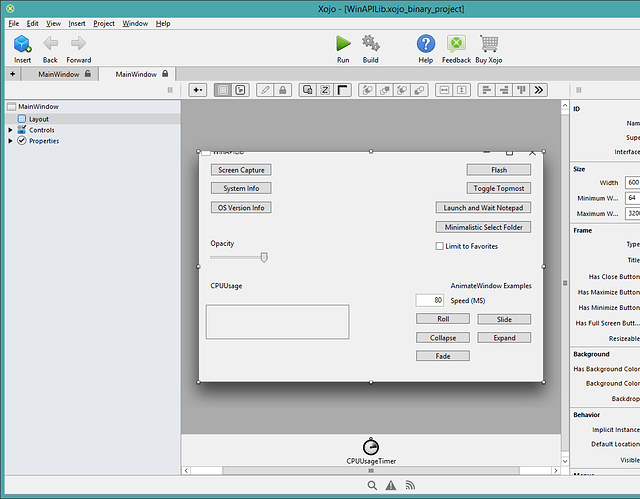Click the Fade button
This screenshot has height=499, width=640.
pyautogui.click(x=443, y=356)
